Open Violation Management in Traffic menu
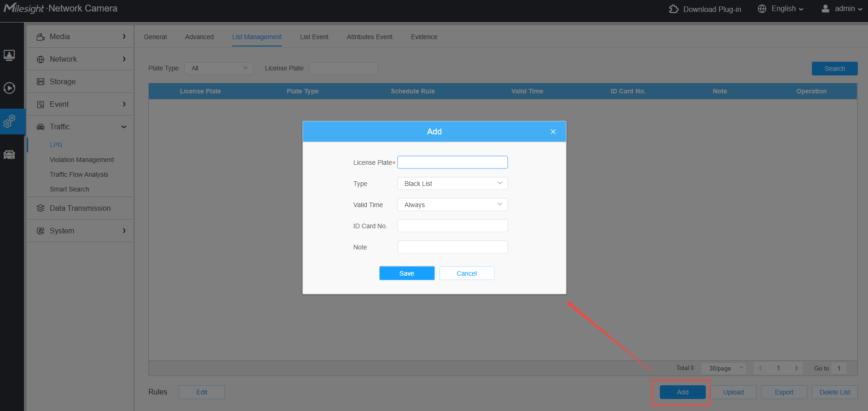The image size is (868, 411). (82, 160)
